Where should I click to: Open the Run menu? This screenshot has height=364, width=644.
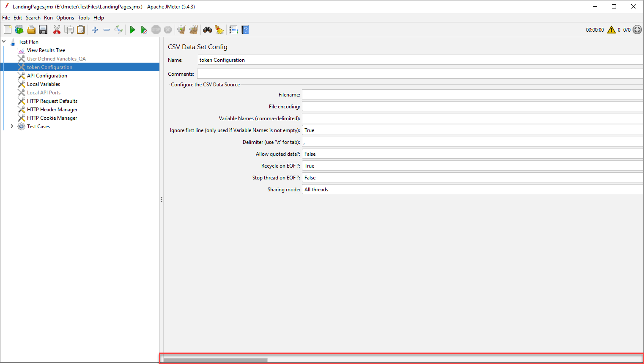click(x=48, y=18)
